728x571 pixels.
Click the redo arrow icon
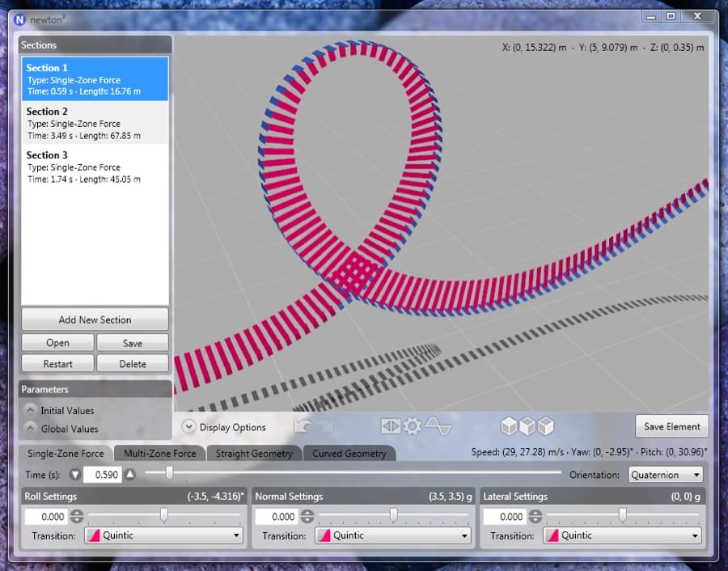pyautogui.click(x=324, y=426)
